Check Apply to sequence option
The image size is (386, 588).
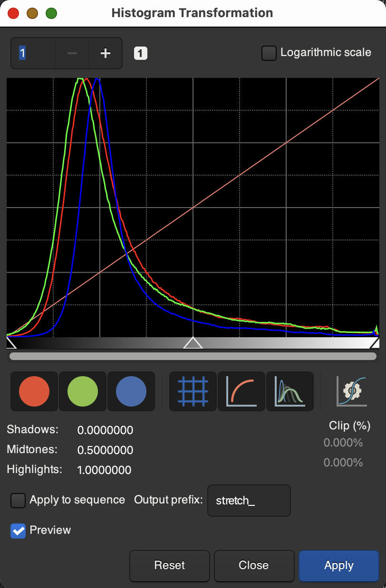click(18, 500)
